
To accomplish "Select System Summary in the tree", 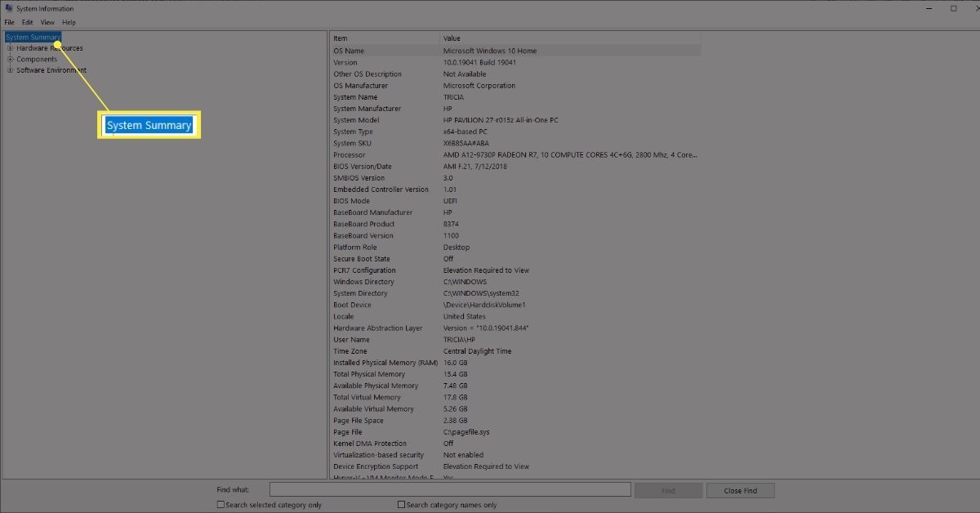I will 33,37.
